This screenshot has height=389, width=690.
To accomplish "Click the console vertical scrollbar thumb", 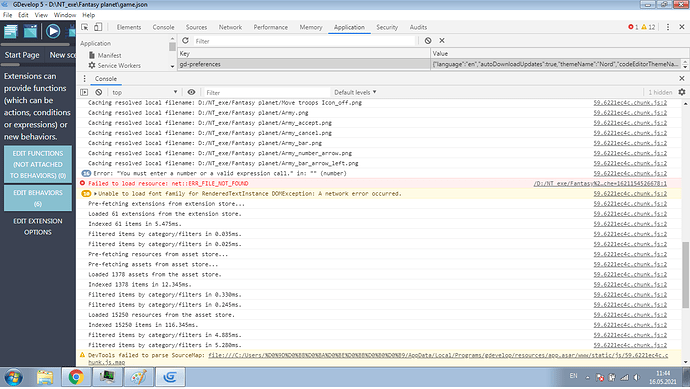I will click(x=685, y=275).
